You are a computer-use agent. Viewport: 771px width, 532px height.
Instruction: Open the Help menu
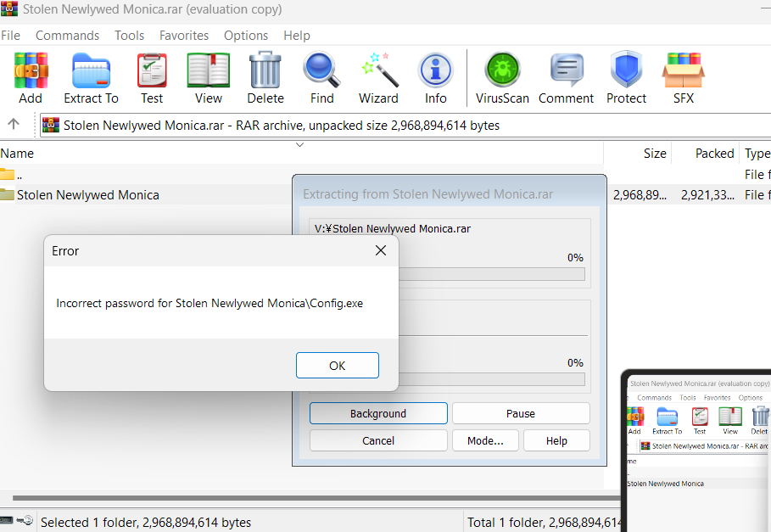(297, 36)
